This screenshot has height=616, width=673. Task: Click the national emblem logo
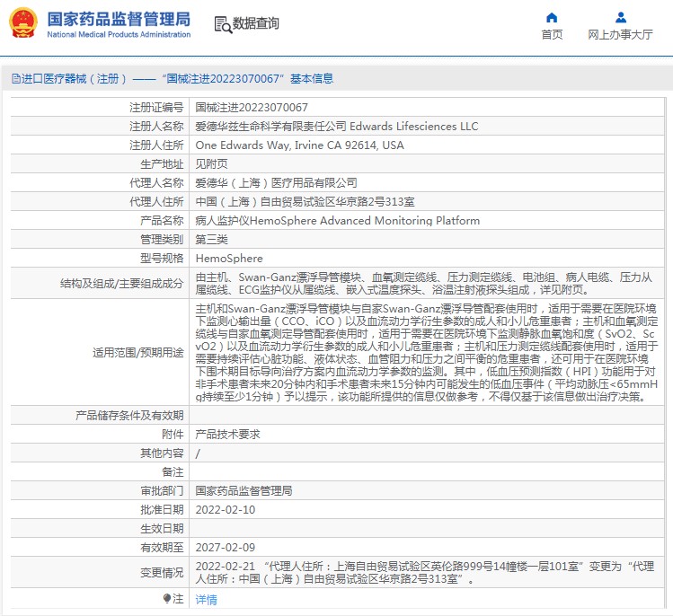pyautogui.click(x=23, y=23)
